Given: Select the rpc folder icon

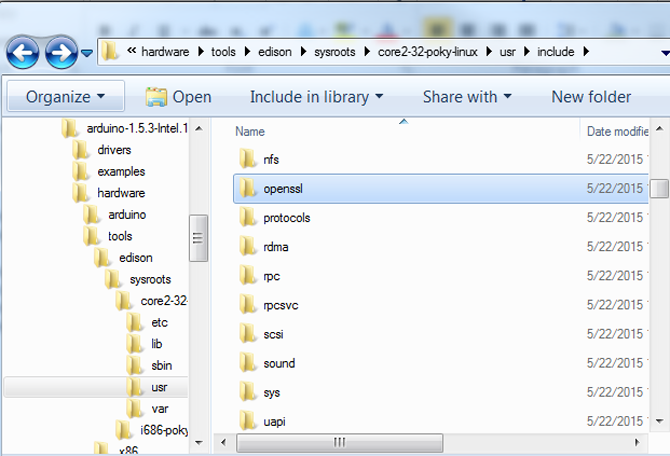Looking at the screenshot, I should click(x=247, y=275).
